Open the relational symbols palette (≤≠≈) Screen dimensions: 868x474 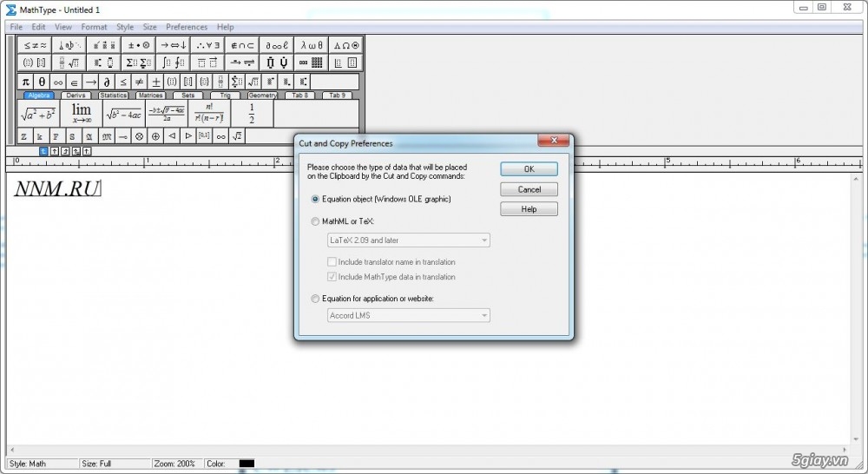(35, 45)
